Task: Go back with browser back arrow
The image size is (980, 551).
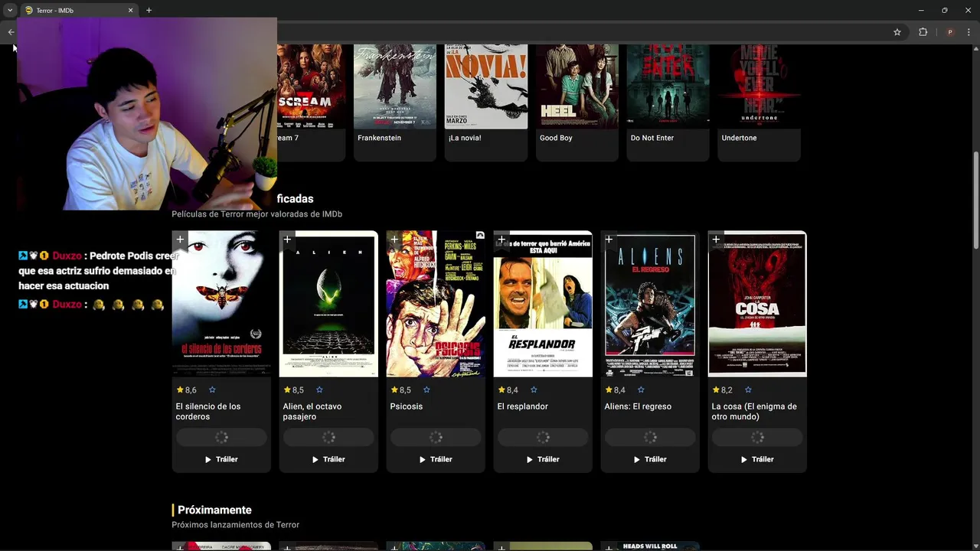Action: pos(11,32)
